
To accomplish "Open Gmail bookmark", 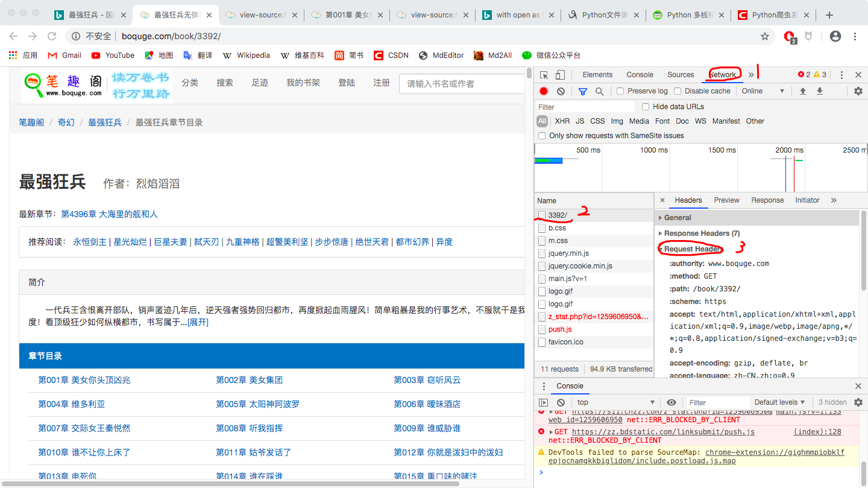I will [x=64, y=55].
